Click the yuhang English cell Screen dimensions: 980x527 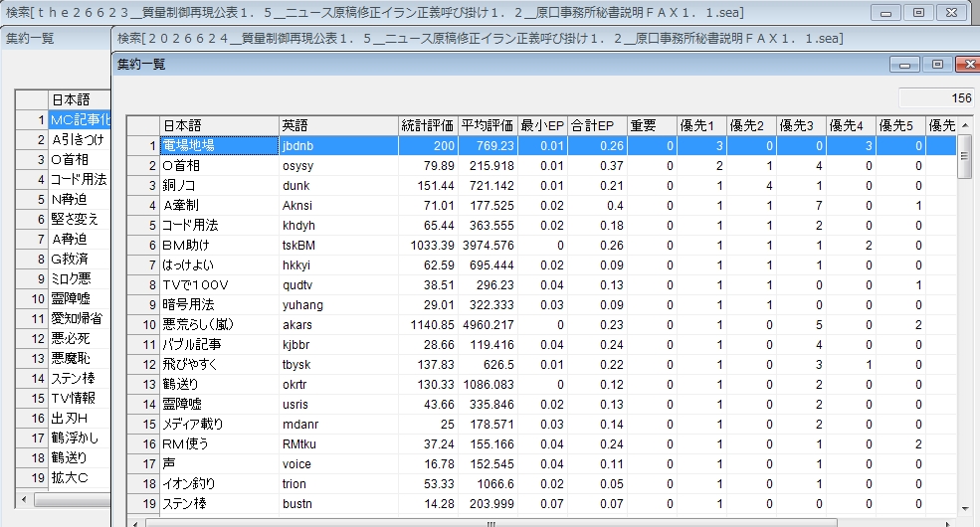point(338,304)
